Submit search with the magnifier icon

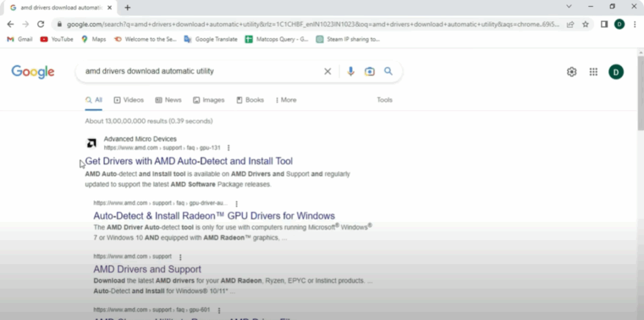pos(388,72)
